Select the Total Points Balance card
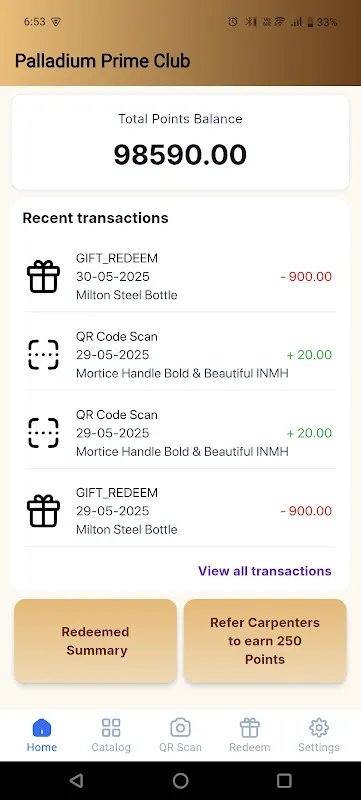Image resolution: width=361 pixels, height=800 pixels. (180, 142)
